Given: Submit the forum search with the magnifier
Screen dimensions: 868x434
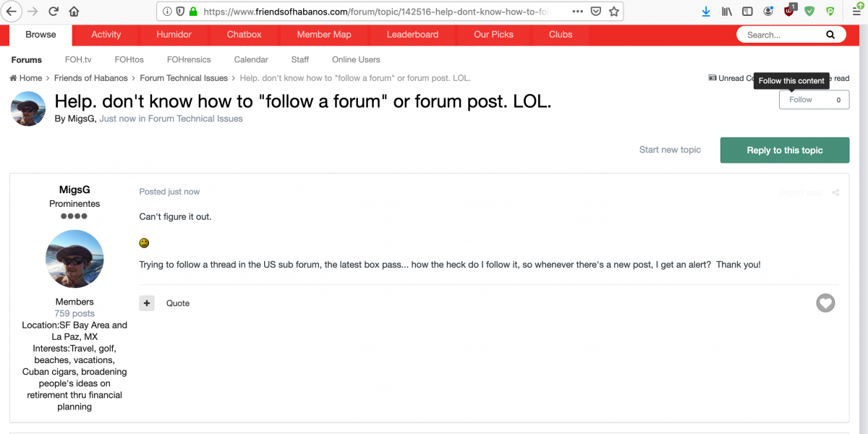Looking at the screenshot, I should point(830,35).
